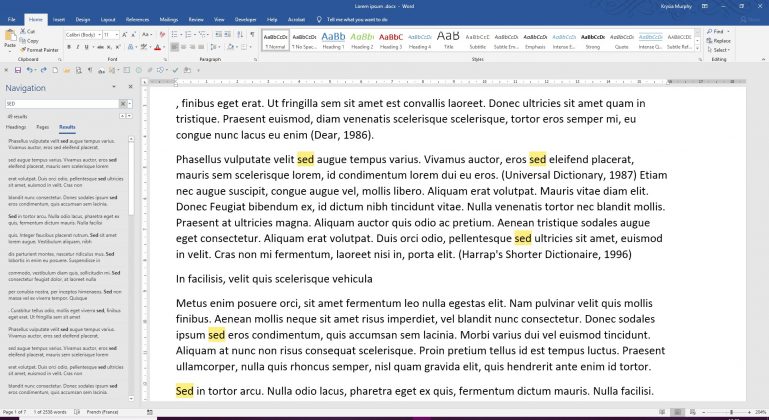The image size is (769, 420).
Task: Show the Pages tab in Navigation pane
Action: tap(43, 127)
